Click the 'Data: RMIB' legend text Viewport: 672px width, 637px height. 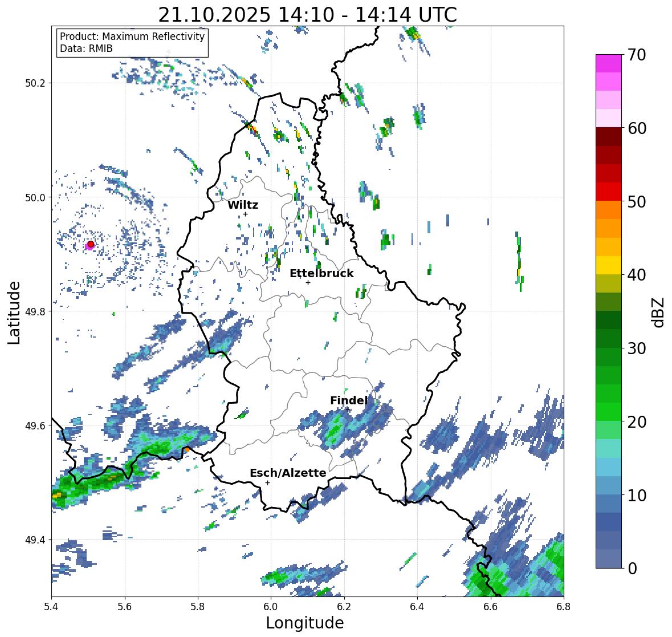(x=86, y=48)
